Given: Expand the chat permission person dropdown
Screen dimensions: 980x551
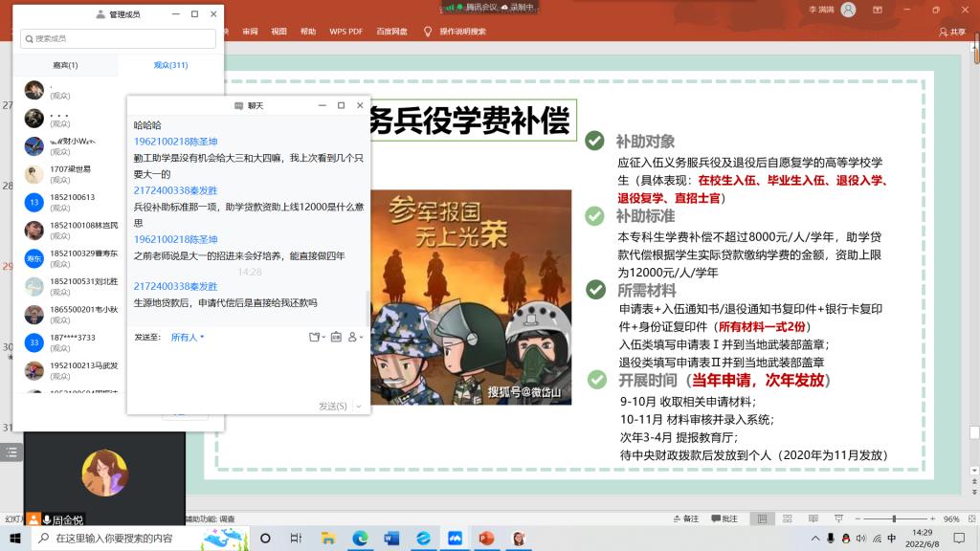Looking at the screenshot, I should [355, 337].
